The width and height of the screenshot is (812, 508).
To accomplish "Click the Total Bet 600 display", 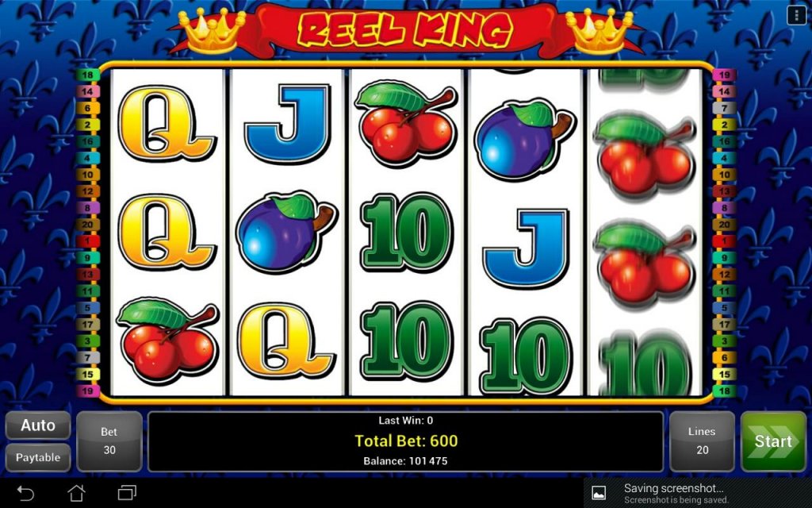I will click(406, 441).
